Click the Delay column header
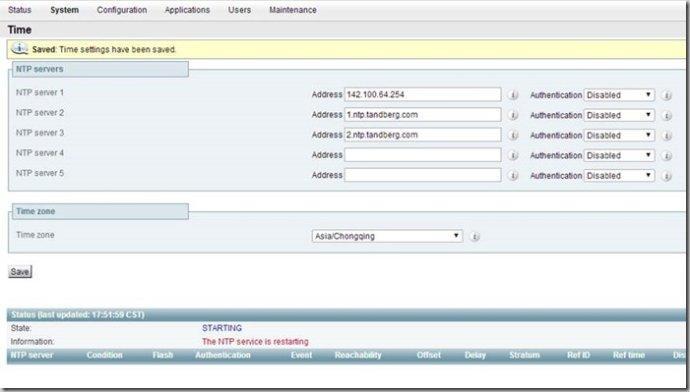Screen dimensions: 690x392 (x=475, y=355)
